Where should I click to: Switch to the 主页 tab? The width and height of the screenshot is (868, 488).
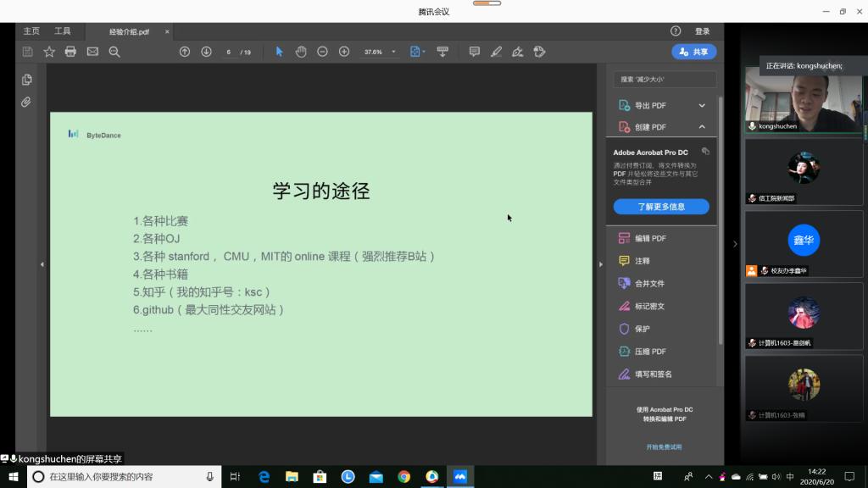coord(31,31)
